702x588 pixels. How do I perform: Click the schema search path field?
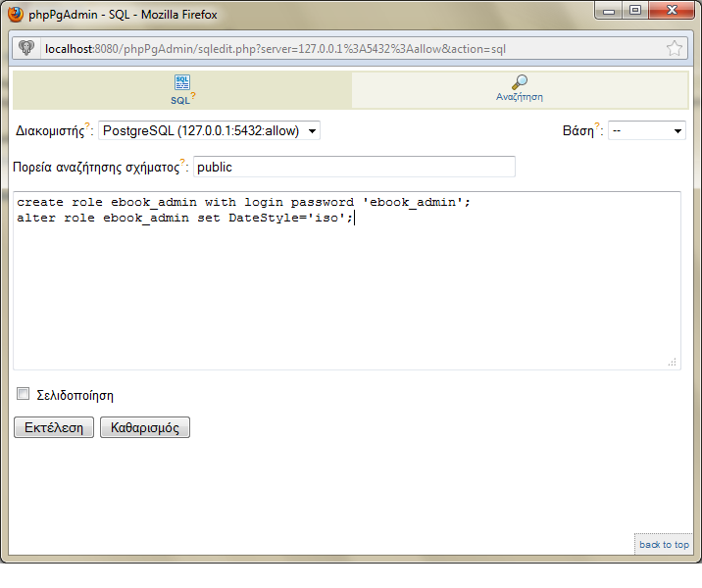(354, 167)
